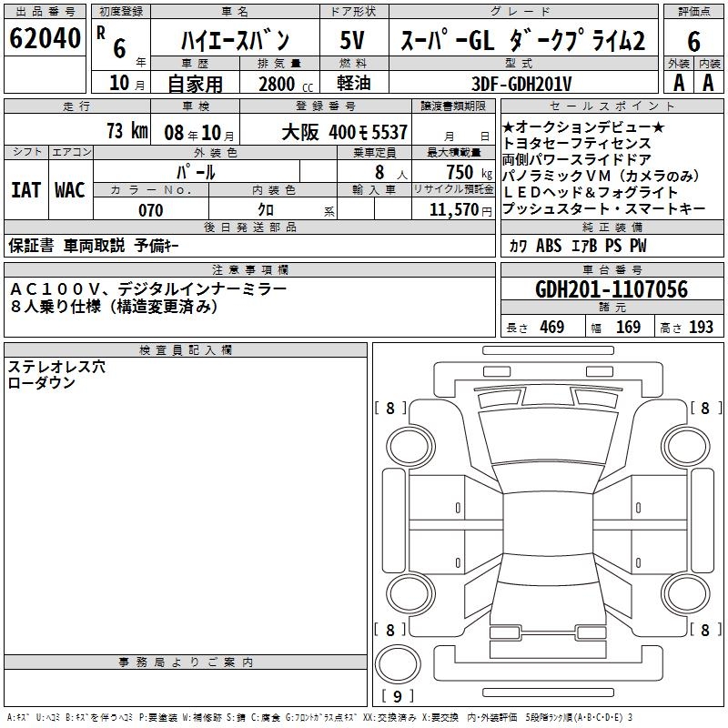The width and height of the screenshot is (728, 728).
Task: Click the roof panel of car diagram
Action: tap(548, 523)
